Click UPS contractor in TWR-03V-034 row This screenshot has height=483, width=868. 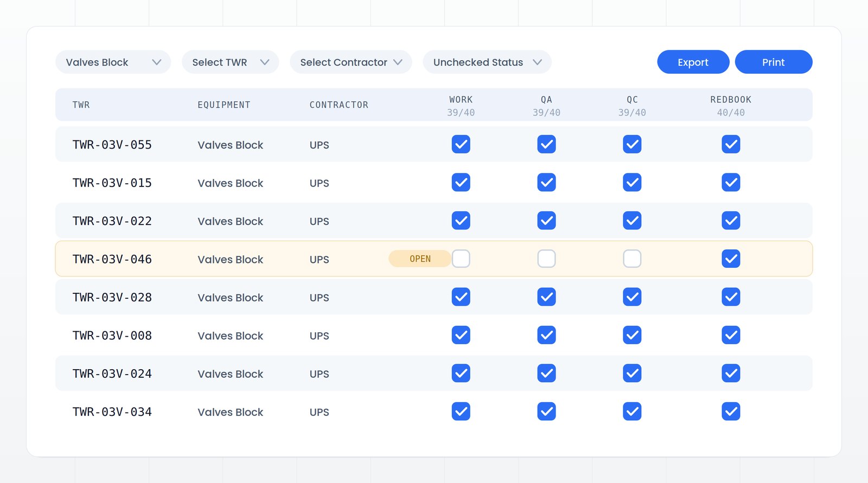pyautogui.click(x=319, y=413)
